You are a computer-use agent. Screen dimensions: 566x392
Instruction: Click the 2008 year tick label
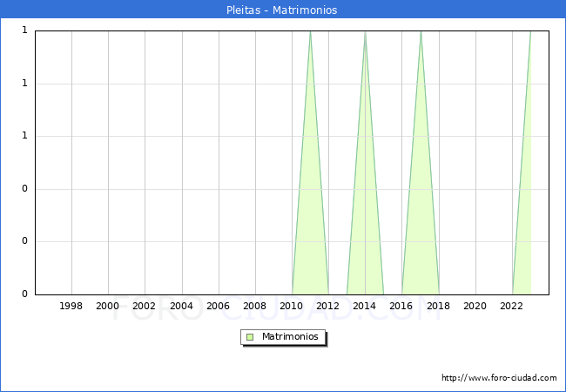255,306
